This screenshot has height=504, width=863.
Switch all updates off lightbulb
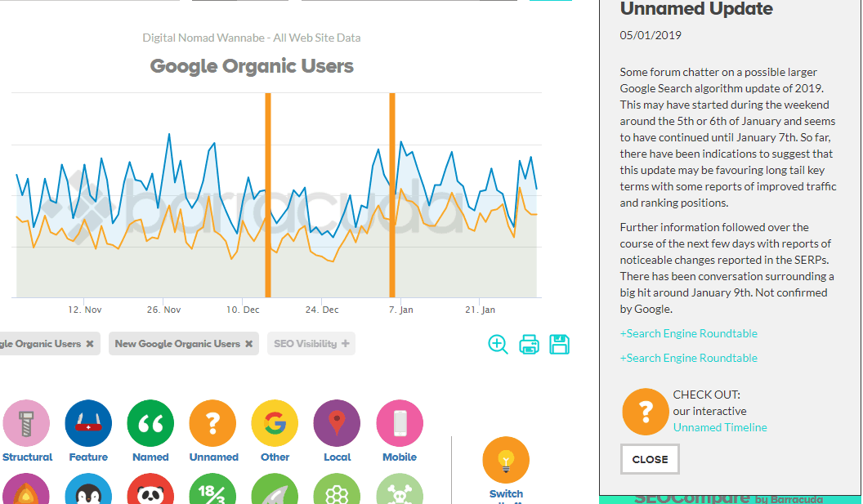point(506,460)
